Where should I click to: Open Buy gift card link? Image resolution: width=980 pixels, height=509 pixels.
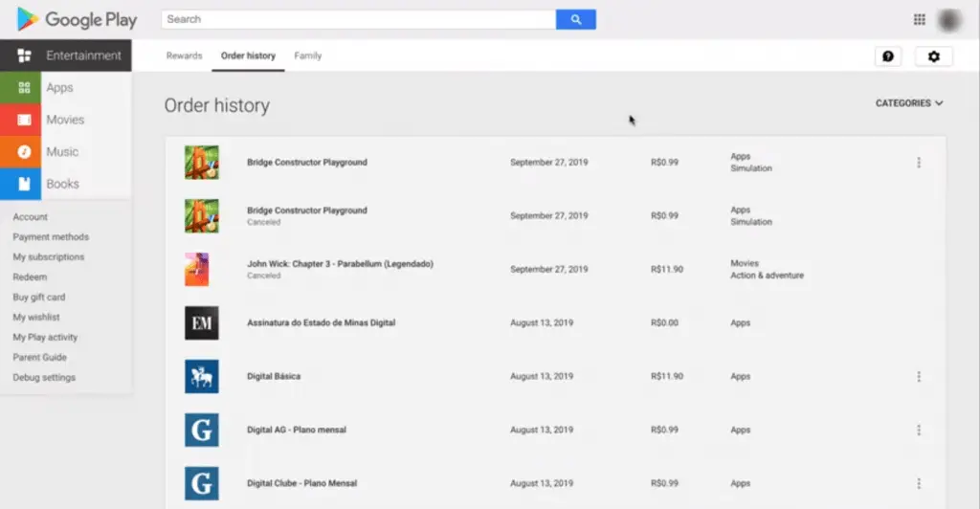38,297
